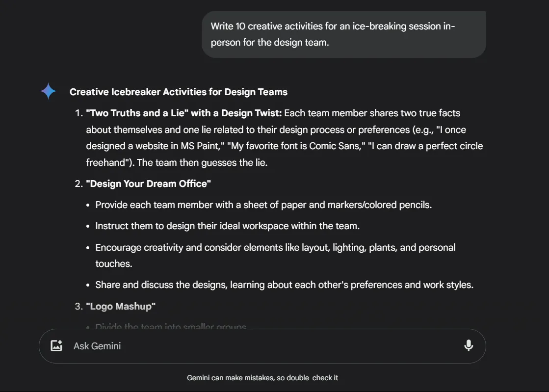Click "The team then guesses the lie" sentence
Image resolution: width=549 pixels, height=392 pixels.
pyautogui.click(x=202, y=162)
